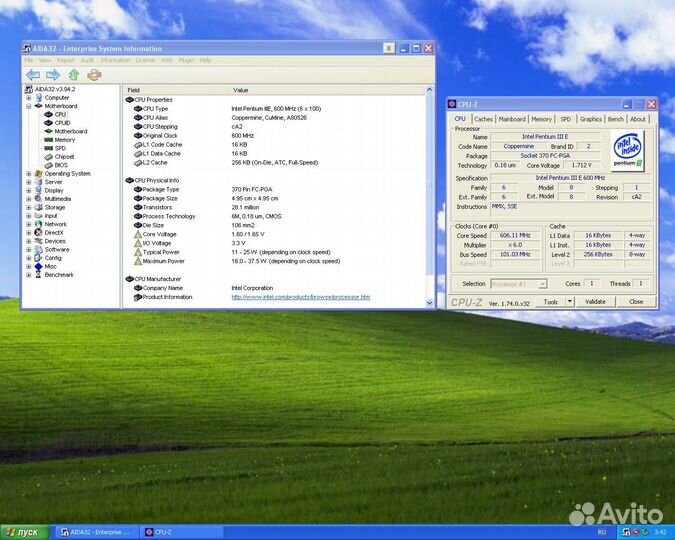Select the BIOS tree item
This screenshot has width=675, height=540.
(x=61, y=165)
